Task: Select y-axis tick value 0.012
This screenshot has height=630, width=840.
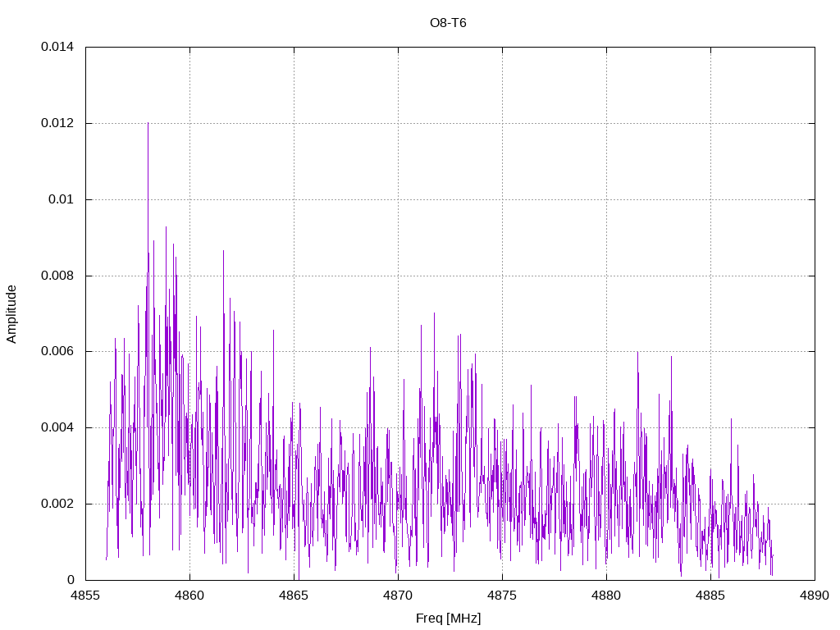Action: point(57,123)
